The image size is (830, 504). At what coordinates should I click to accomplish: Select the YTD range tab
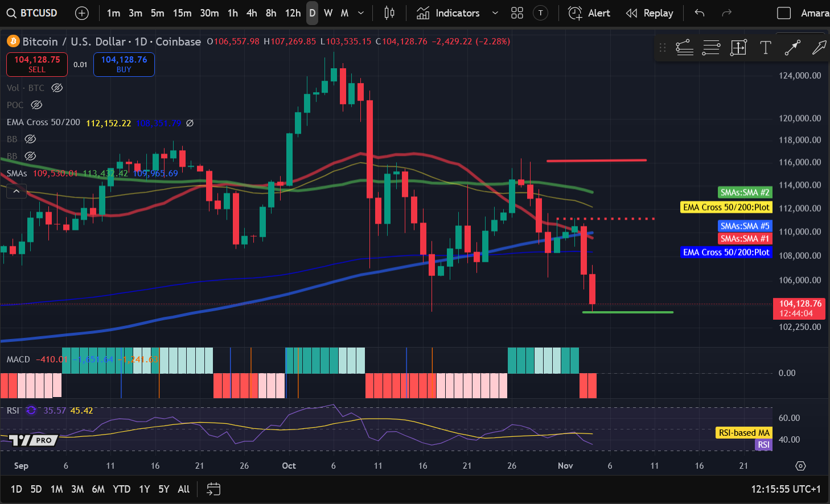[121, 489]
